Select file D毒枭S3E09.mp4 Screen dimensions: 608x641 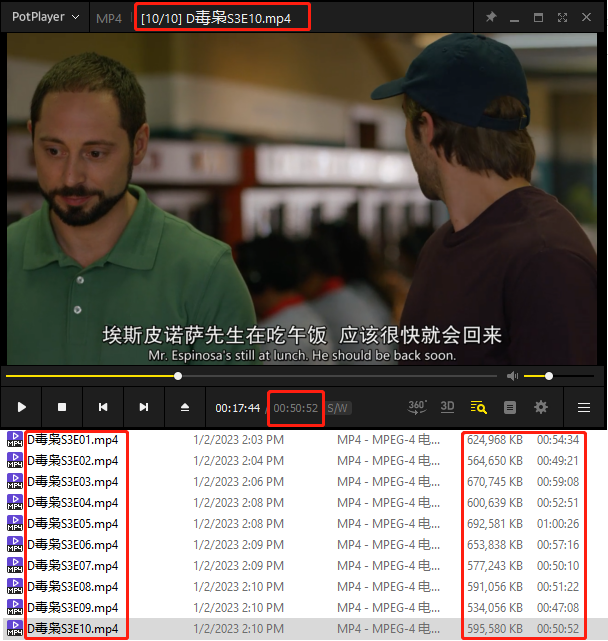click(73, 608)
